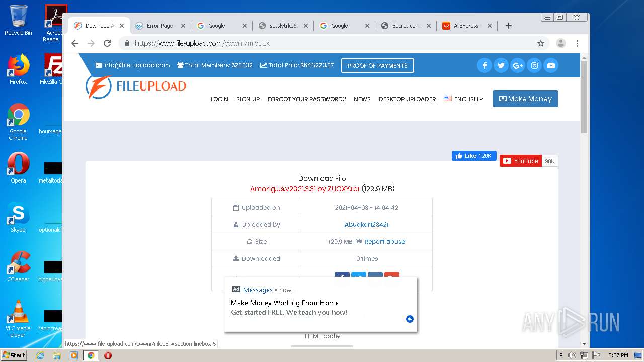Viewport: 644px width, 362px height.
Task: Click the taskbar clock 5:37 PM
Action: (x=618, y=355)
